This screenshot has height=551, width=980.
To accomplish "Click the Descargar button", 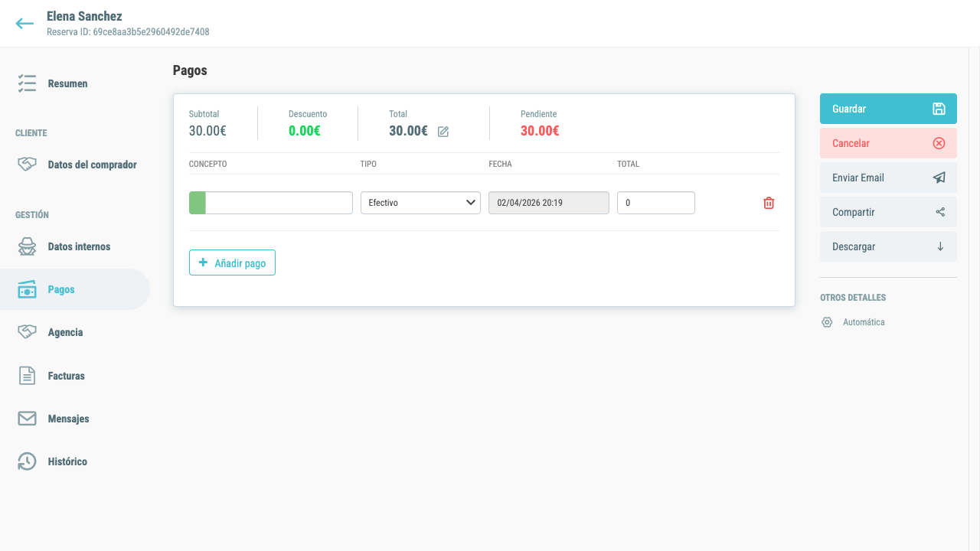I will (x=888, y=246).
